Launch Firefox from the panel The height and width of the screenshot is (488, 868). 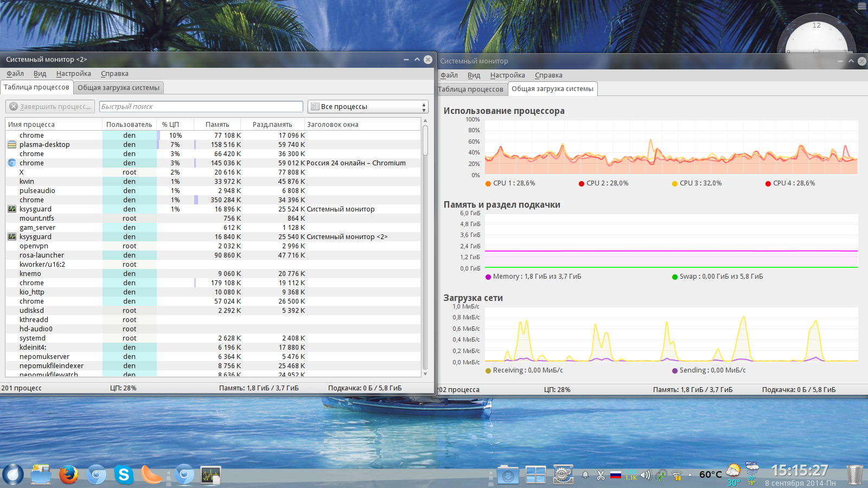click(x=68, y=475)
